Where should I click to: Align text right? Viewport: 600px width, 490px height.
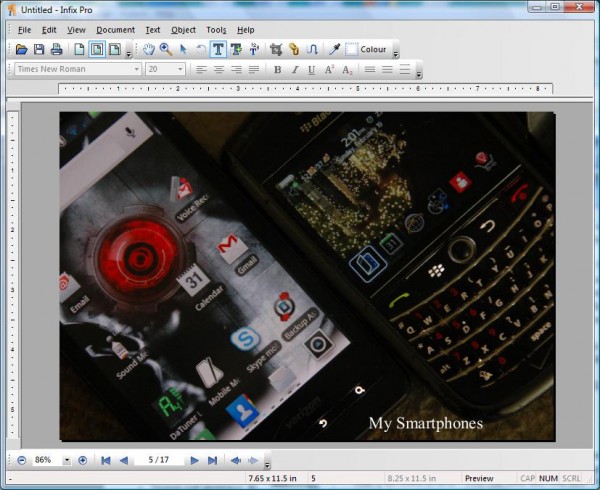(x=236, y=69)
